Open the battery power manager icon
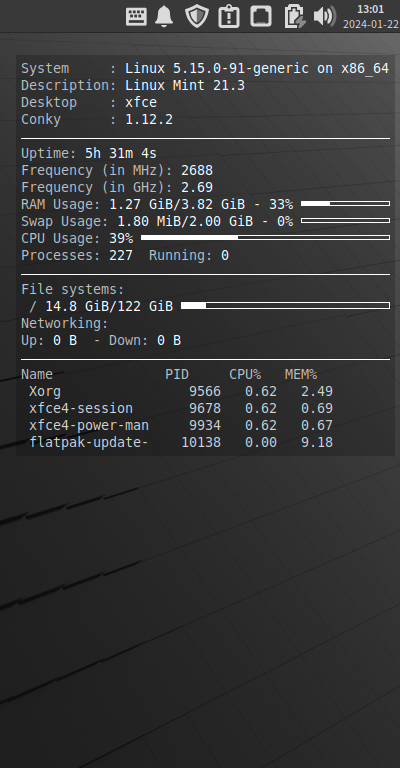The height and width of the screenshot is (768, 400). click(x=294, y=16)
